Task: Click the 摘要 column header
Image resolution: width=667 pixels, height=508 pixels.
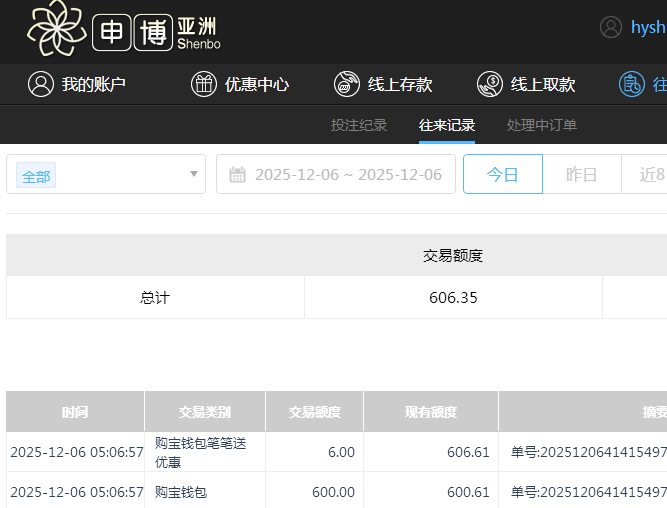Action: tap(583, 411)
